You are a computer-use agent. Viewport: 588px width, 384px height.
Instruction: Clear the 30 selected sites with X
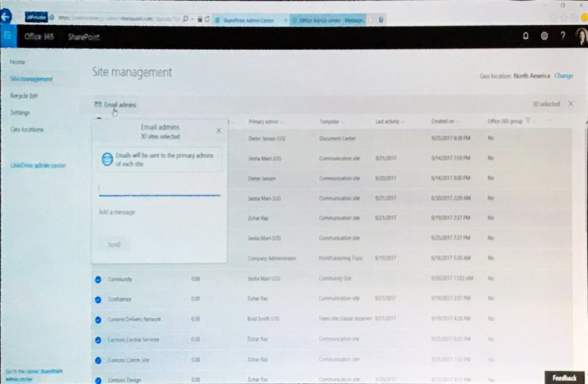coord(570,104)
